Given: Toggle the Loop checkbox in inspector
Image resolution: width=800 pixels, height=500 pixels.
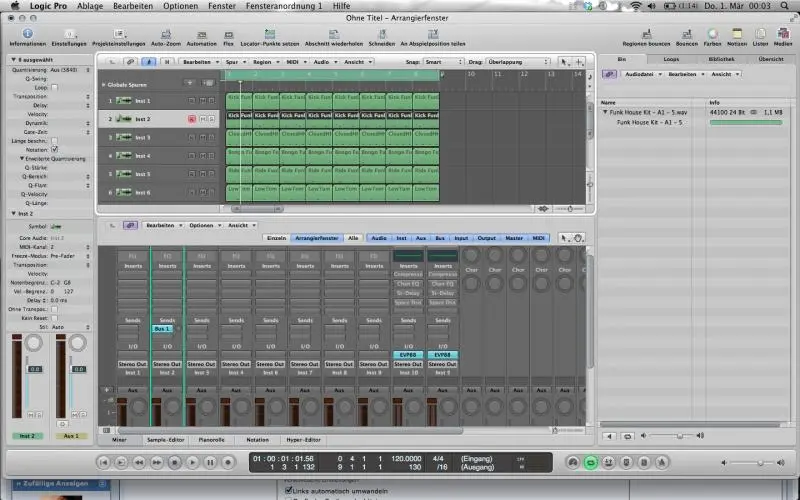Looking at the screenshot, I should (x=54, y=88).
